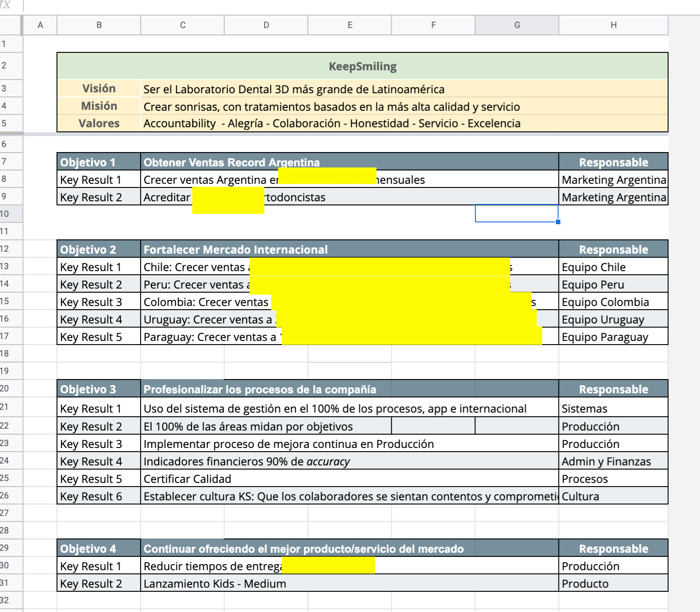Click the Equipo Paraguay cell

click(x=613, y=336)
